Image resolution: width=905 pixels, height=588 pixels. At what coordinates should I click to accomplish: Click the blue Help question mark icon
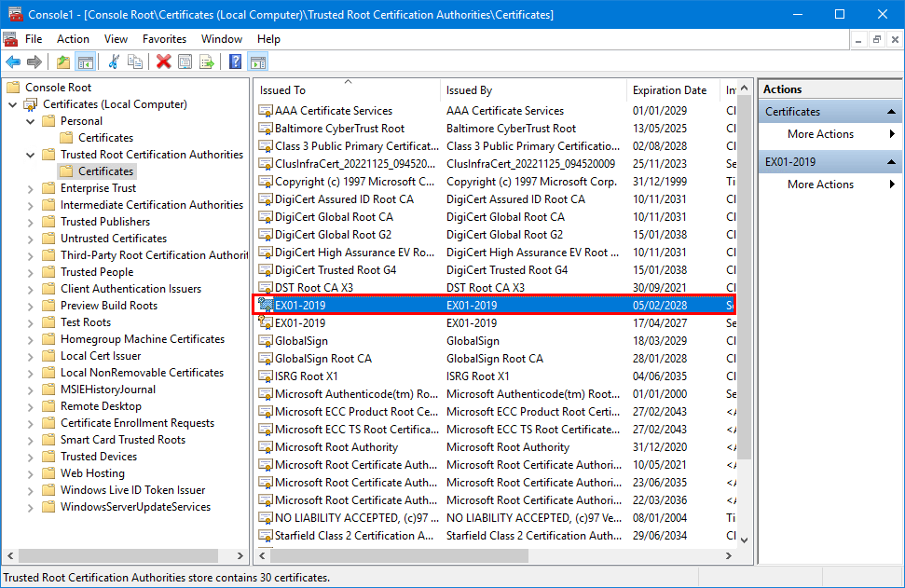pyautogui.click(x=236, y=62)
